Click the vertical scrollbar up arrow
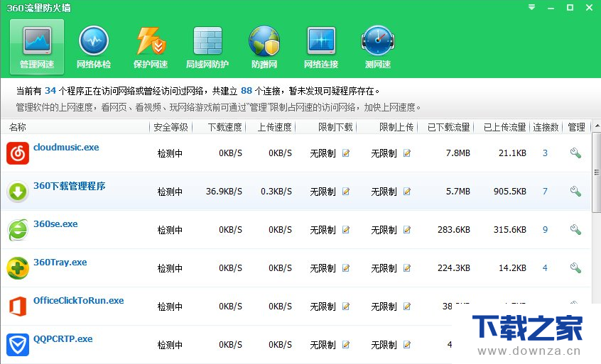 [x=597, y=126]
